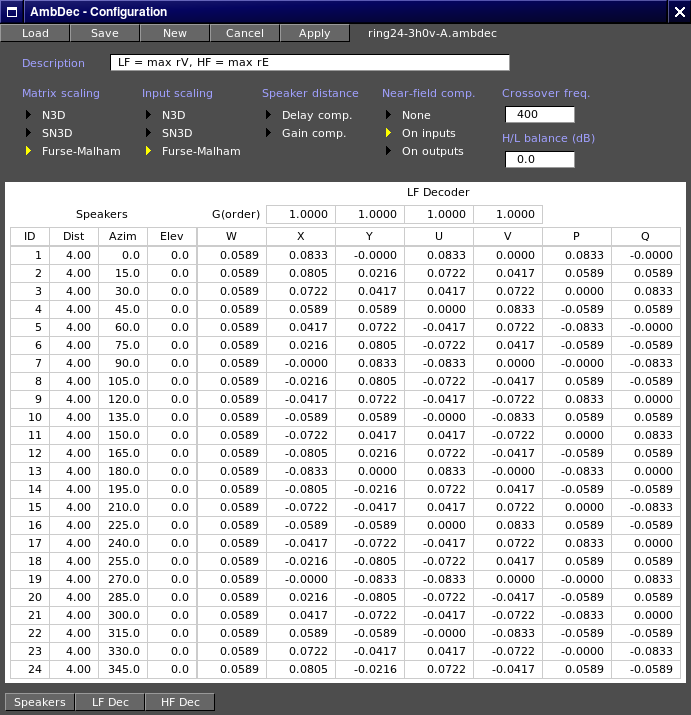Set Near-field comp. to None
691x715 pixels.
coord(408,115)
